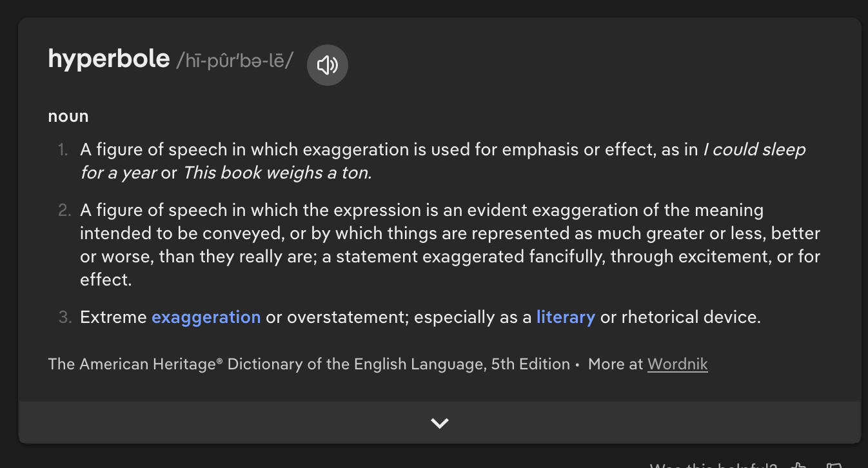Image resolution: width=868 pixels, height=468 pixels.
Task: Click the "More at" text before Wordnik
Action: (615, 364)
